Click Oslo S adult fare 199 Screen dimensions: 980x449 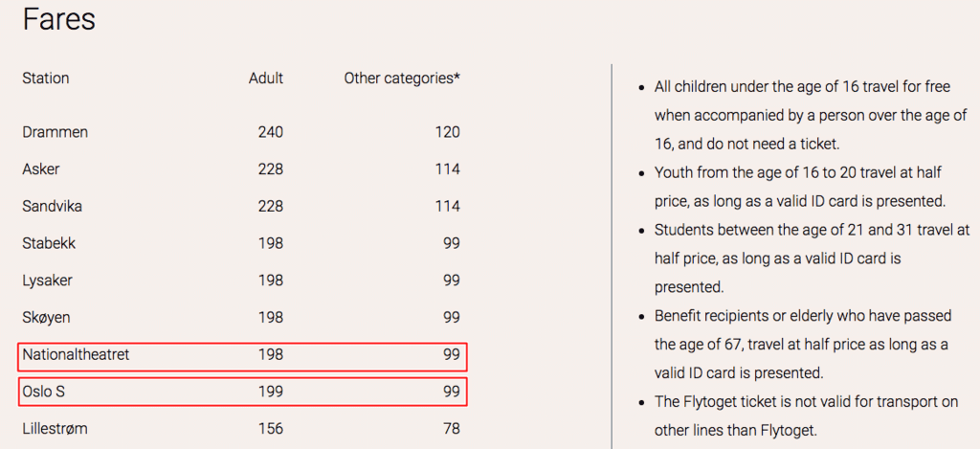[x=271, y=393]
